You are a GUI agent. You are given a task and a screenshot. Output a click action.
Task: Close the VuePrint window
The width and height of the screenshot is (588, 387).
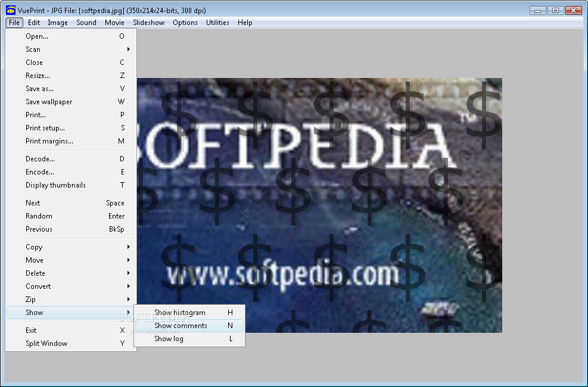pyautogui.click(x=573, y=11)
